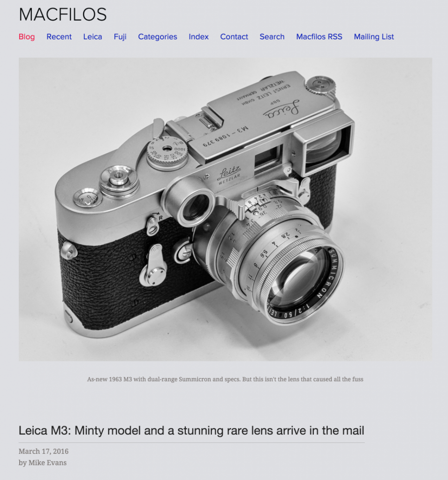Go to the Recent posts page
This screenshot has width=448, height=480.
(x=59, y=37)
